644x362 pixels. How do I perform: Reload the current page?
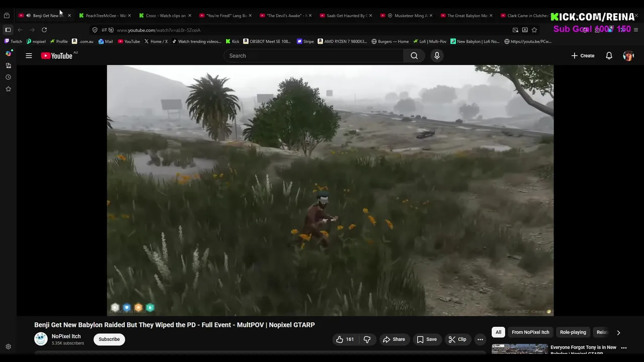click(44, 30)
